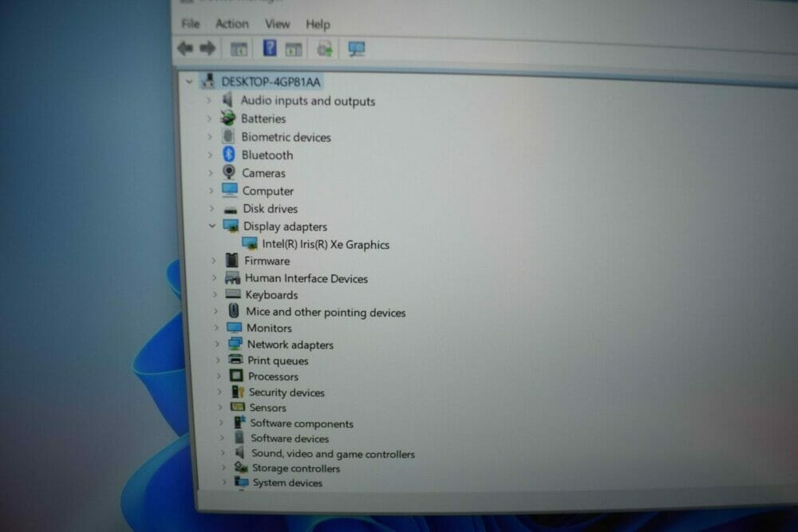
Task: Click the Disk drives icon
Action: pos(231,209)
